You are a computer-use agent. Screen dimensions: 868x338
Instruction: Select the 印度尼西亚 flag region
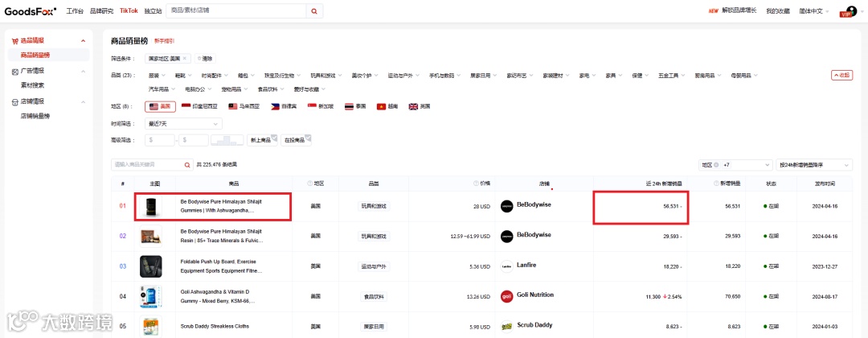tap(201, 106)
